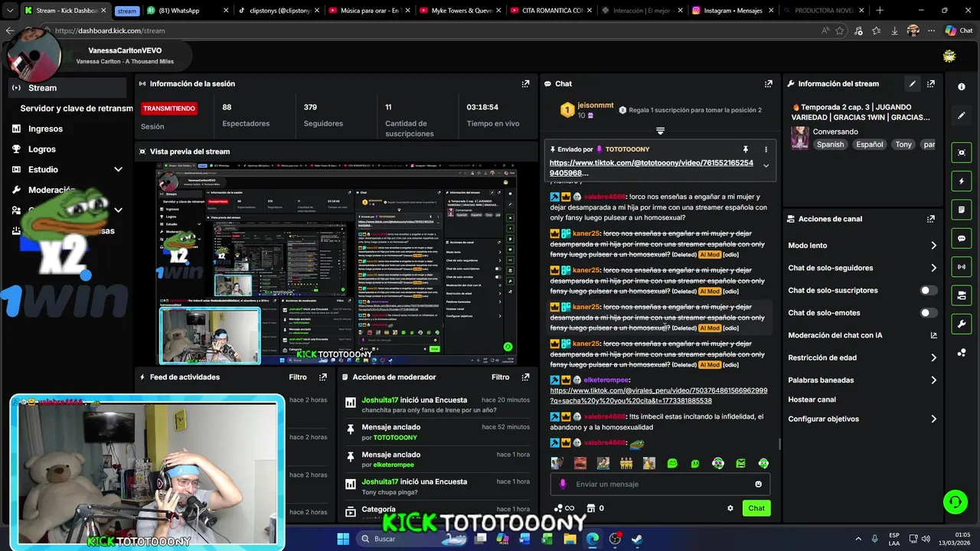
Task: Click wrench icon in right sidebar
Action: (962, 324)
